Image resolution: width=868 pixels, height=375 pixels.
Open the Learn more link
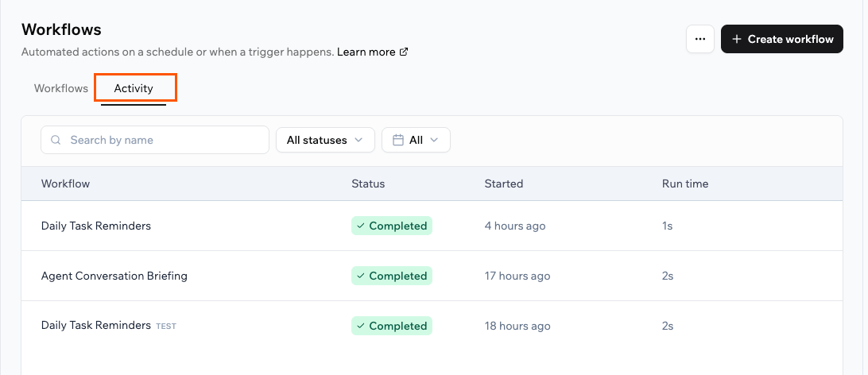(366, 52)
